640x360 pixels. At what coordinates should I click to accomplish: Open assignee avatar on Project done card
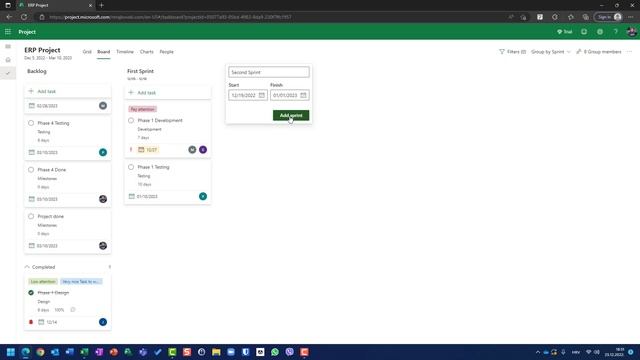click(103, 246)
